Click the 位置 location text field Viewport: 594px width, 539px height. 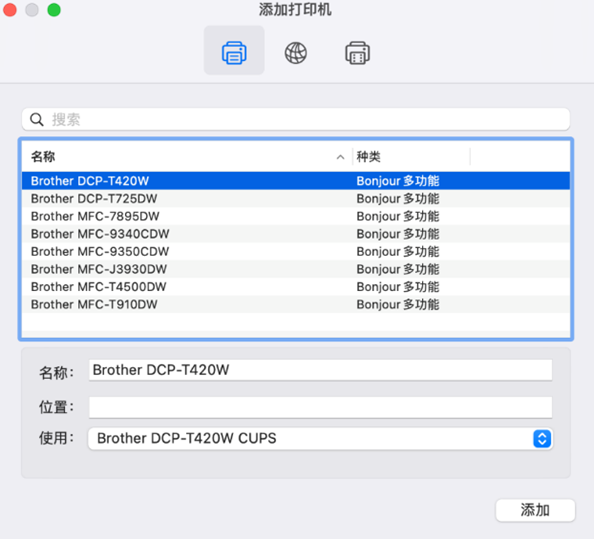(x=320, y=407)
